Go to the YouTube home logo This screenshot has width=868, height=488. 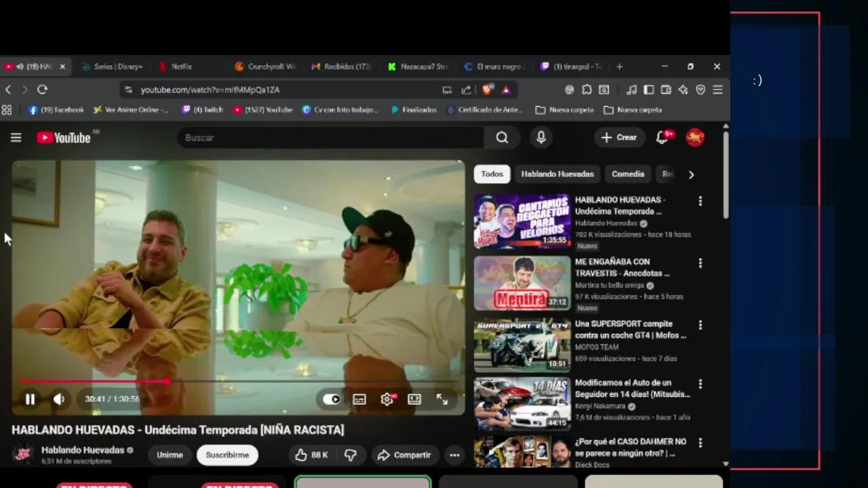coord(64,138)
